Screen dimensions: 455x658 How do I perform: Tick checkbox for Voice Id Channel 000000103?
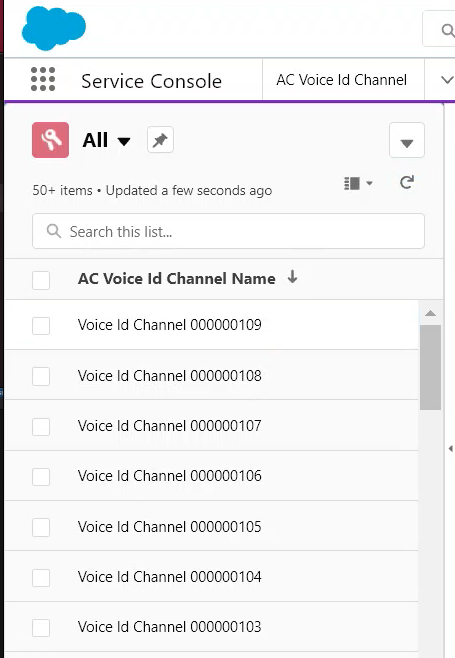coord(41,628)
